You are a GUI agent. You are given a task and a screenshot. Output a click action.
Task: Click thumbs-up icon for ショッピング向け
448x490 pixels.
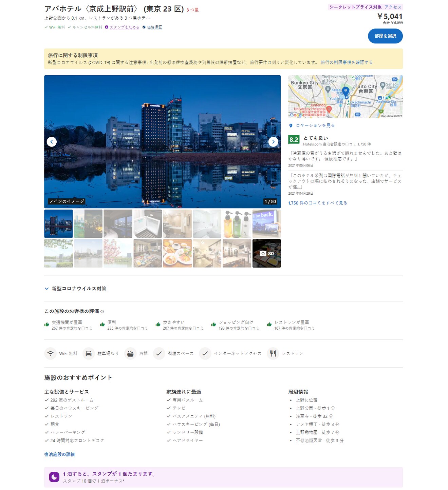[213, 325]
